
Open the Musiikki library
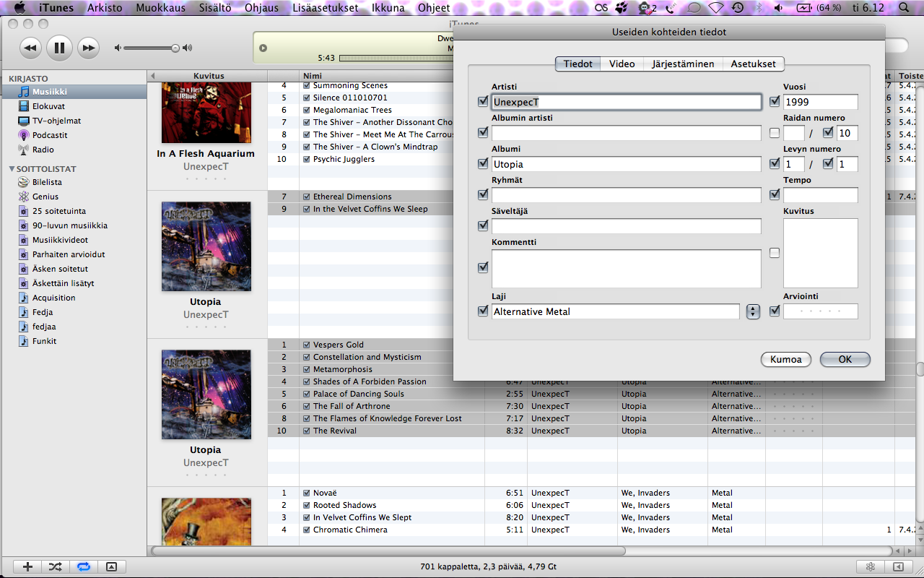(73, 92)
